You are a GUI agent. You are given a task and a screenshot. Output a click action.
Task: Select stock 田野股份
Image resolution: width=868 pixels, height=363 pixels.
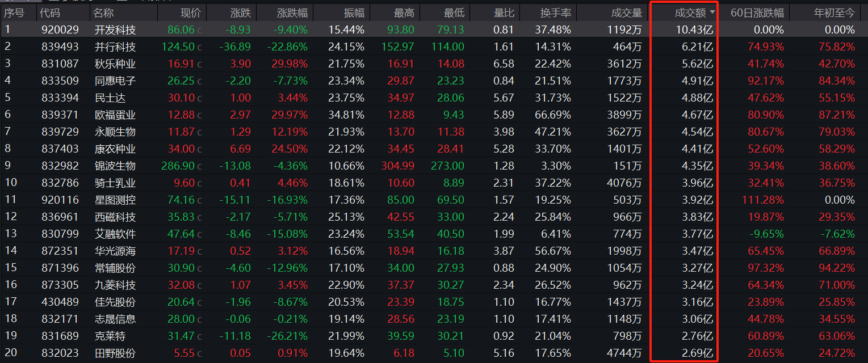tap(115, 353)
